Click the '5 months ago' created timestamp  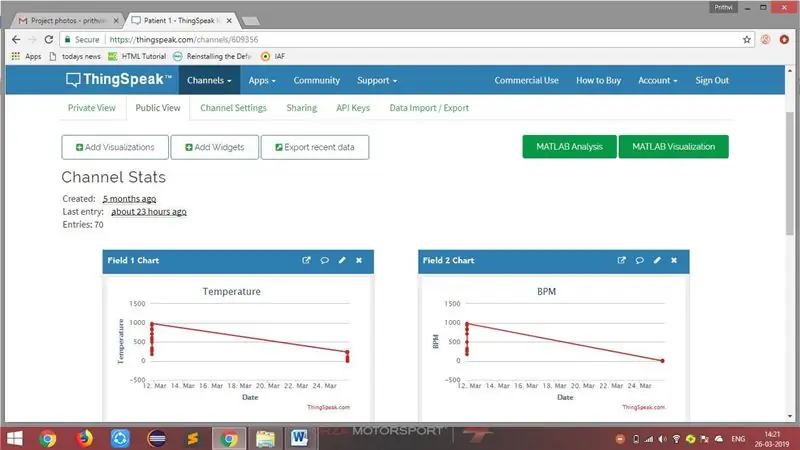[129, 198]
